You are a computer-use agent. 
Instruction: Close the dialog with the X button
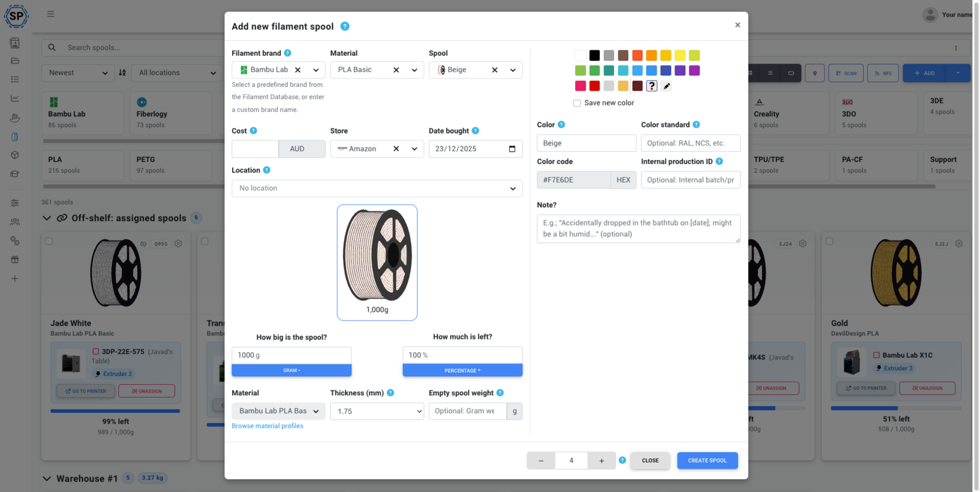coord(737,25)
